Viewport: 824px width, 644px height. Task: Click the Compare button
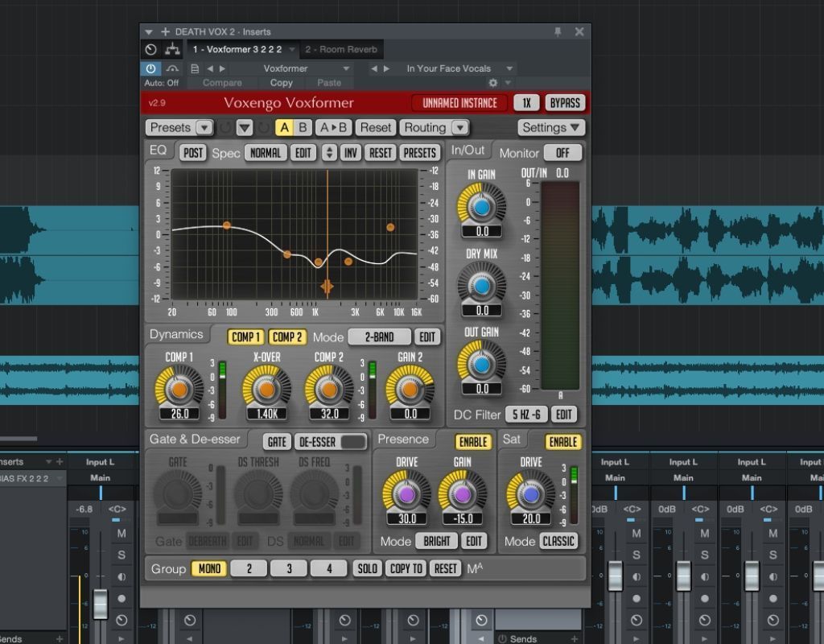[222, 83]
